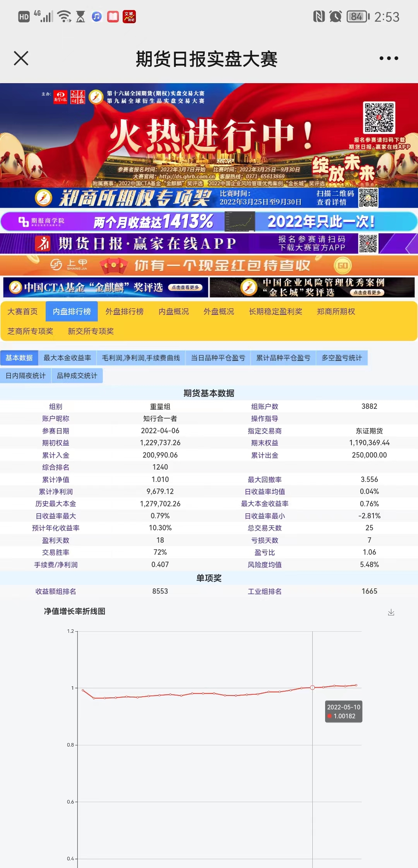This screenshot has width=418, height=868.
Task: Show 日内隔夜统计 sub-tab
Action: tap(26, 376)
